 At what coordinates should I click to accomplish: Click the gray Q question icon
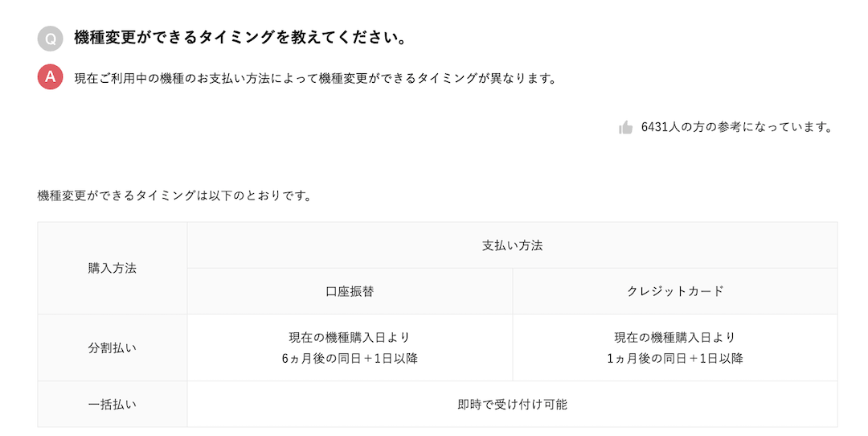tap(50, 39)
